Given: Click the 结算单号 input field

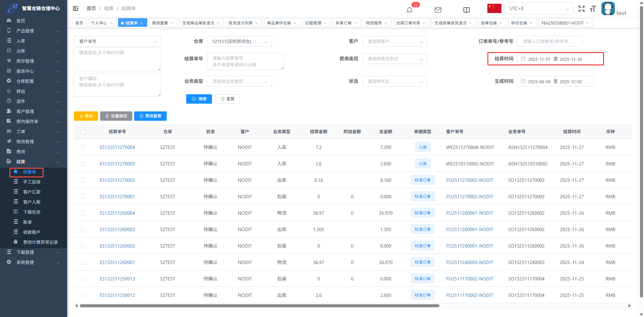Looking at the screenshot, I should [x=245, y=61].
